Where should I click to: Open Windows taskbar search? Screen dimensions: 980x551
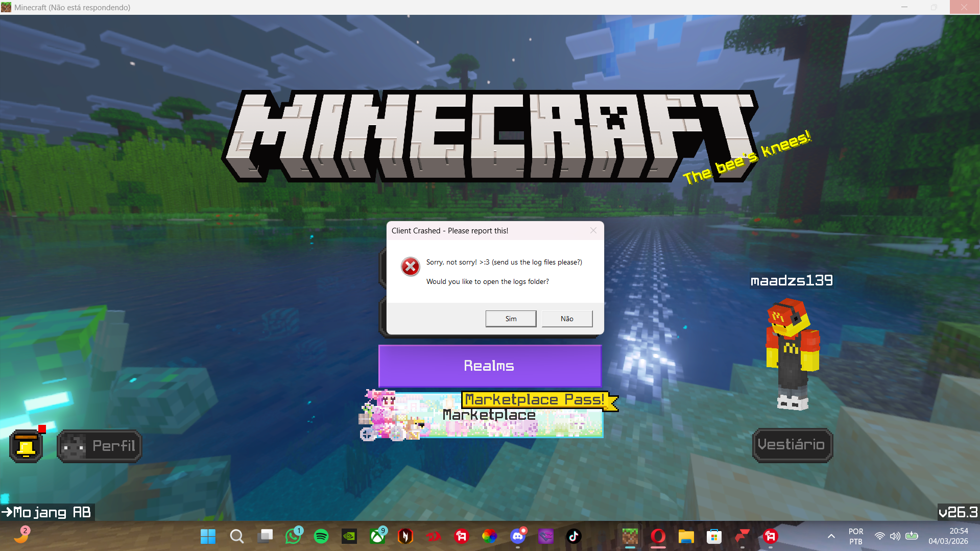236,536
